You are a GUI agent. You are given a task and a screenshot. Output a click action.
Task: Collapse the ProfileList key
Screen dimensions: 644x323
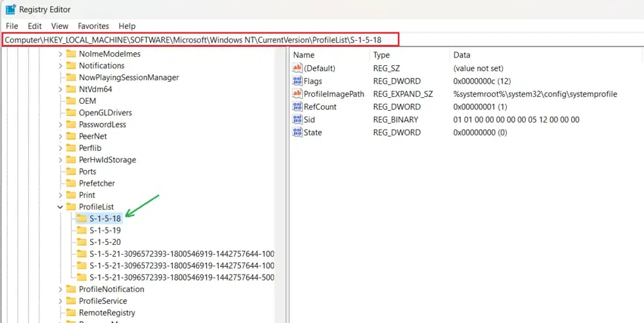point(61,207)
